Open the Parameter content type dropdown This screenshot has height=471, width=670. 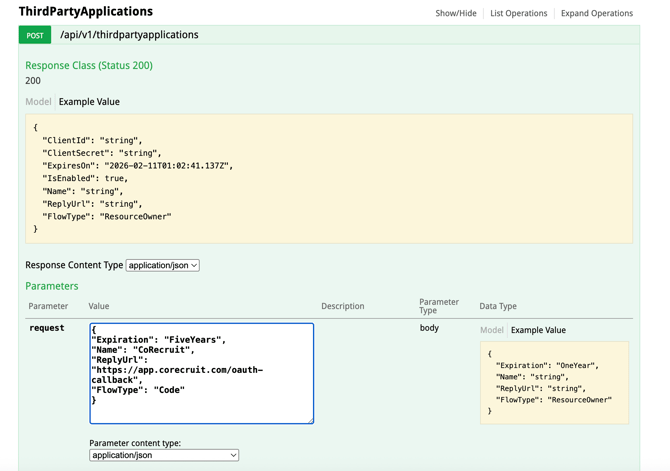(164, 455)
